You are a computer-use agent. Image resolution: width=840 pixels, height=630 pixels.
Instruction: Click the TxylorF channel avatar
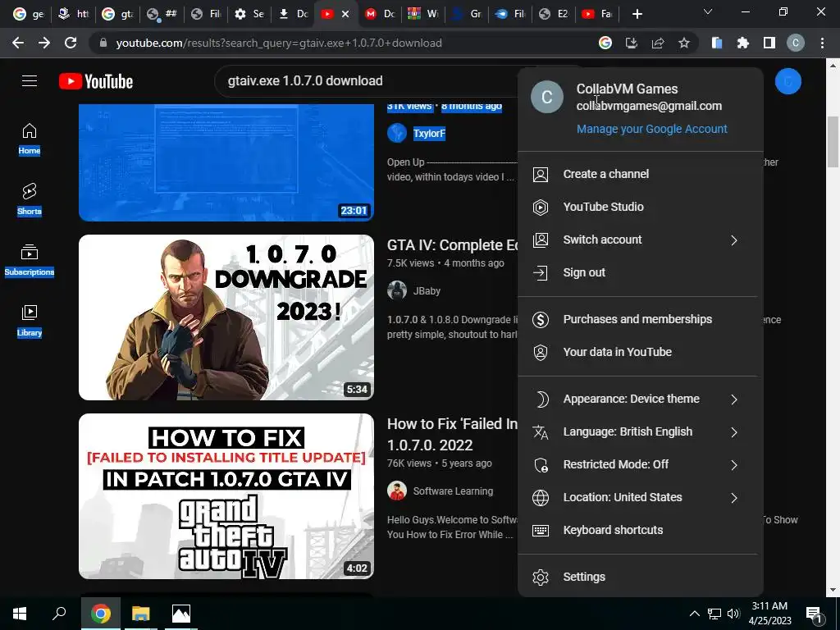point(397,133)
